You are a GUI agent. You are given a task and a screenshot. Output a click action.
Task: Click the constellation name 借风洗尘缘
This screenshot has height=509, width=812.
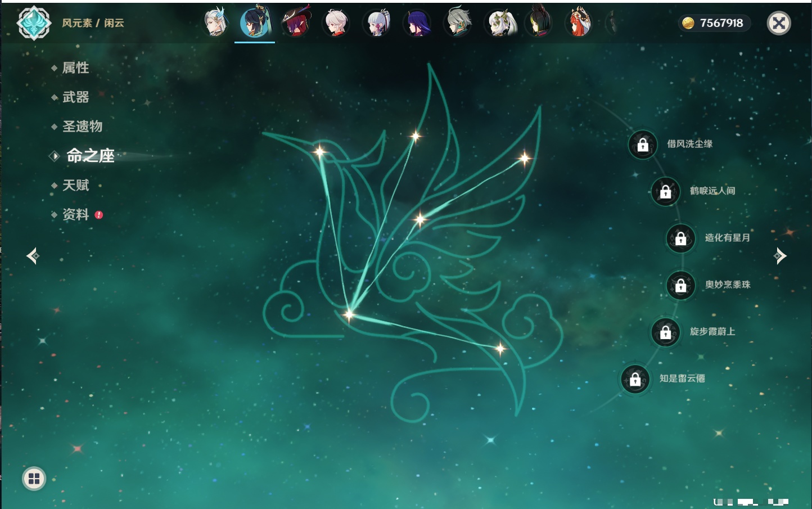(689, 144)
